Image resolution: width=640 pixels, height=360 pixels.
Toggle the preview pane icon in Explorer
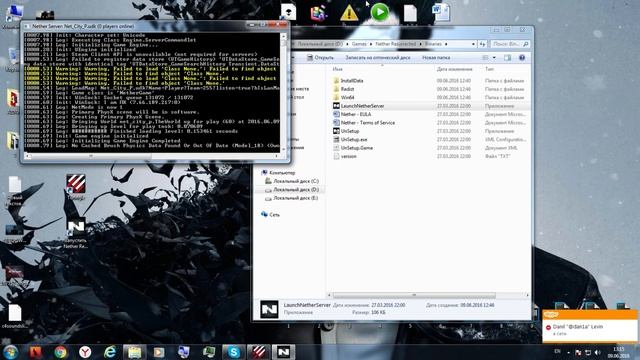tap(507, 58)
